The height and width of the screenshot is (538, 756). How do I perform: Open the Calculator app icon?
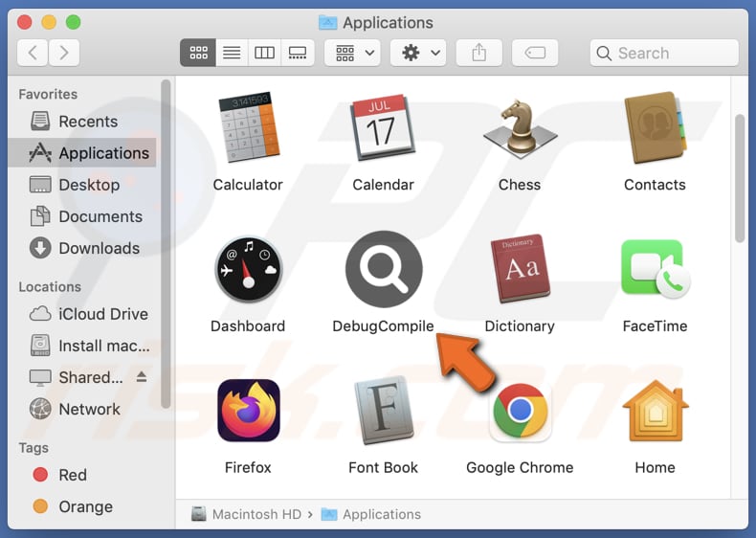(248, 128)
